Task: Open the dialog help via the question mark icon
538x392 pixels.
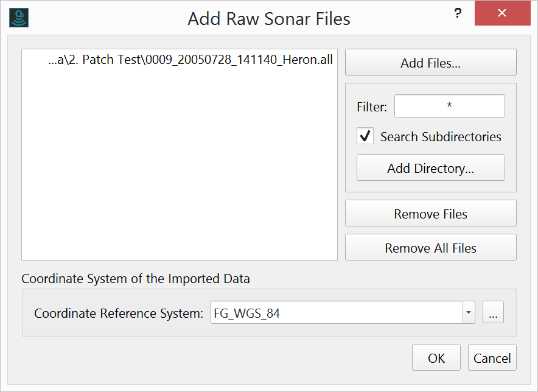Action: point(457,13)
